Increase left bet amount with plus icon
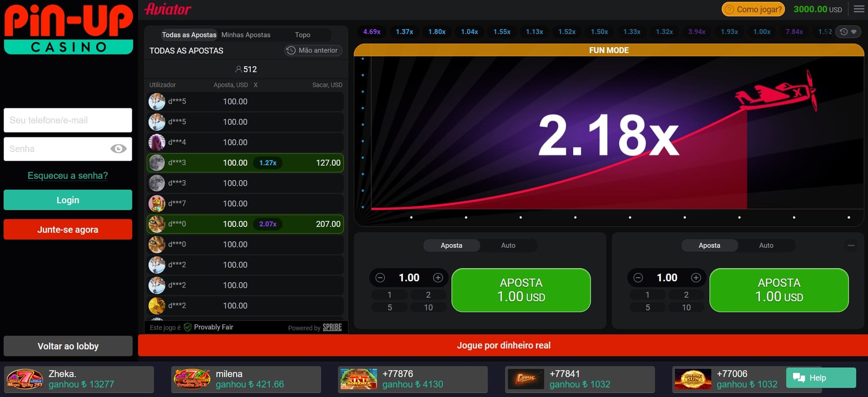Screen dimensions: 868x397 tap(438, 278)
